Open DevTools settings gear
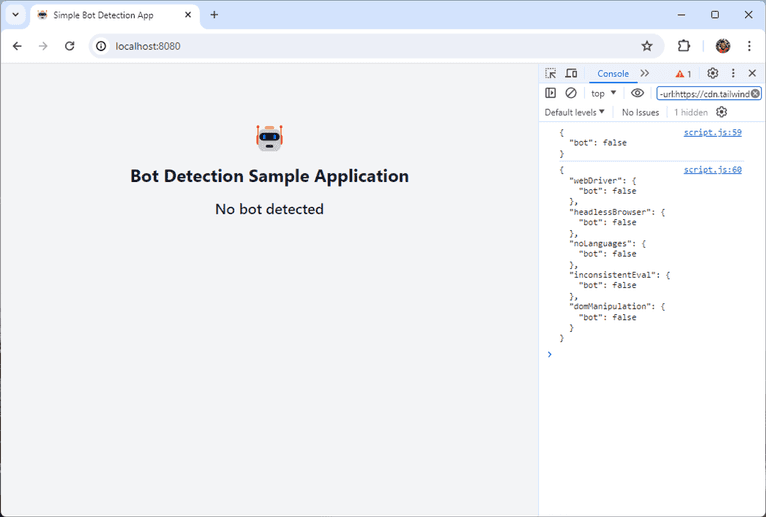Image resolution: width=766 pixels, height=517 pixels. pyautogui.click(x=713, y=73)
